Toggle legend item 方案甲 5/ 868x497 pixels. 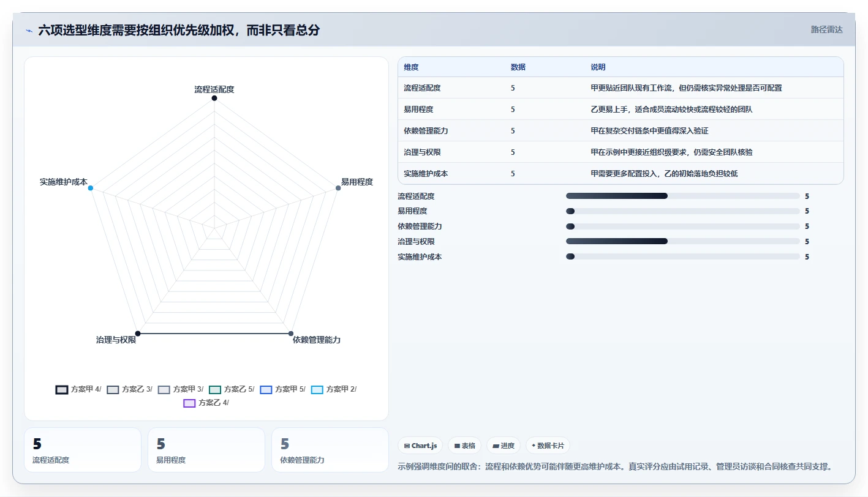(282, 389)
